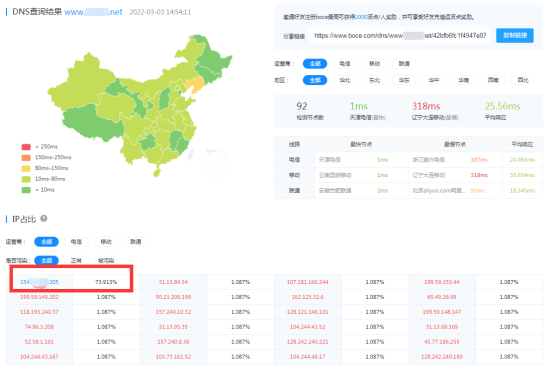Viewport: 554px width, 379px height.
Task: Open polluted IP 74.86.3.208
Action: pyautogui.click(x=39, y=327)
